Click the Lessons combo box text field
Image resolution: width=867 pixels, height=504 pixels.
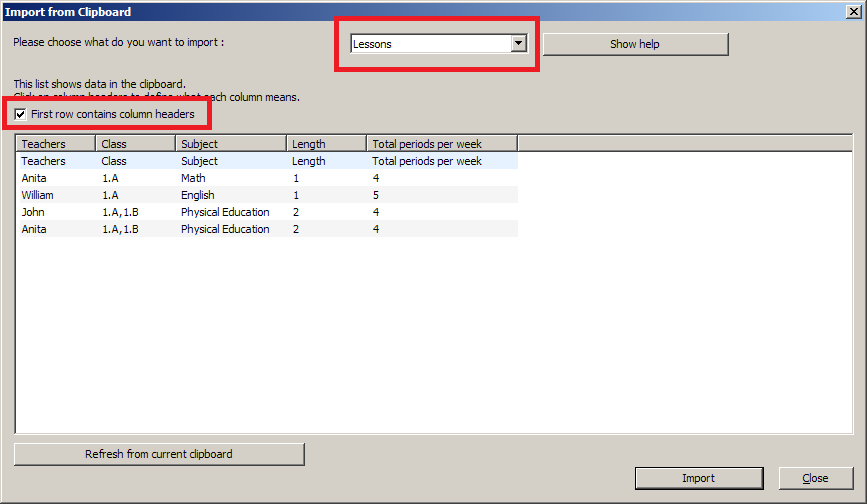click(x=430, y=44)
